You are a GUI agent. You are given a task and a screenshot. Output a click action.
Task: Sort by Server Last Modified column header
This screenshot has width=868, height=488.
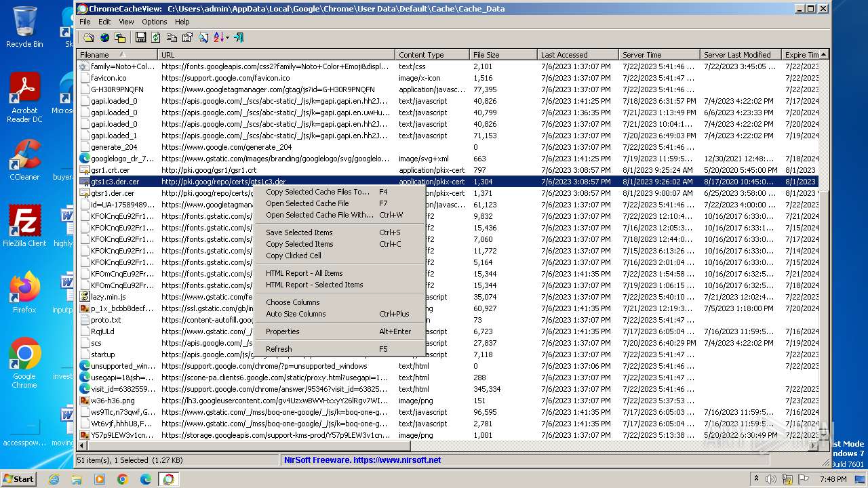coord(741,54)
